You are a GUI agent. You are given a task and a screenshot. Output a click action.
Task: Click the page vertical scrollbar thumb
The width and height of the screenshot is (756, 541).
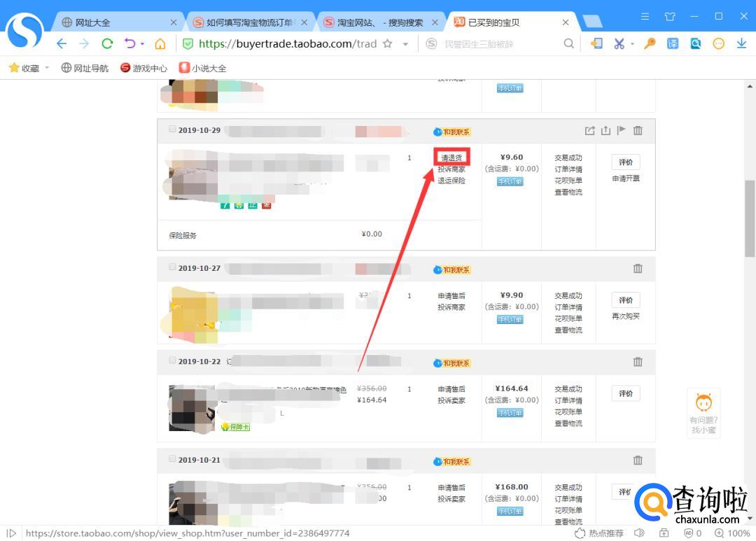click(x=750, y=218)
